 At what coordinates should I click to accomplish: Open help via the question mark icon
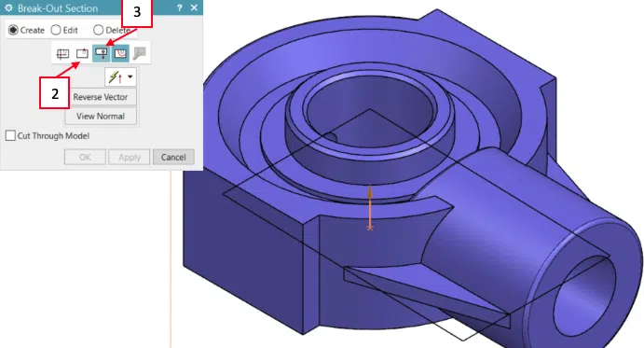pos(180,7)
